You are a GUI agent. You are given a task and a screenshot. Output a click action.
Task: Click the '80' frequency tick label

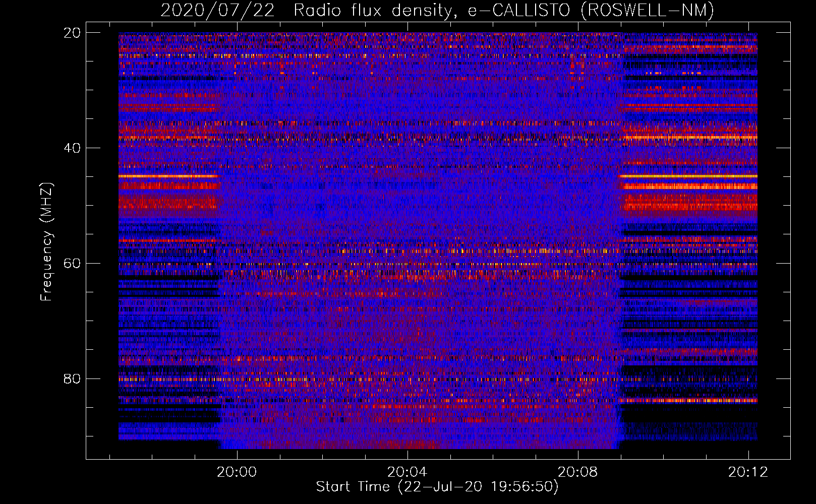(x=72, y=379)
